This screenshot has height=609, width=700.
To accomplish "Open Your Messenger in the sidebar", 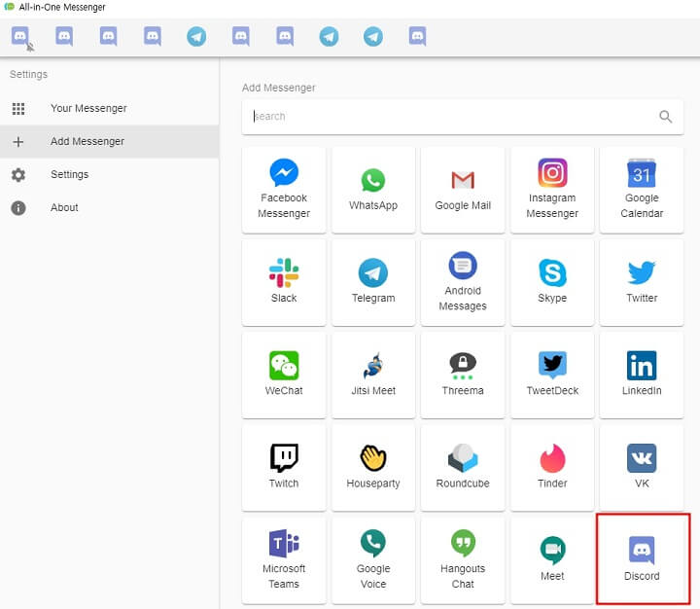I will tap(109, 109).
